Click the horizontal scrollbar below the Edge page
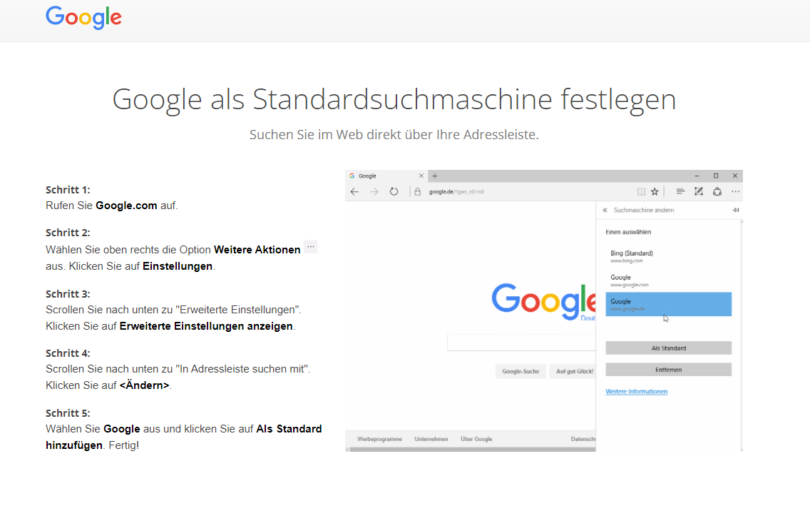The width and height of the screenshot is (810, 506). tap(473, 449)
